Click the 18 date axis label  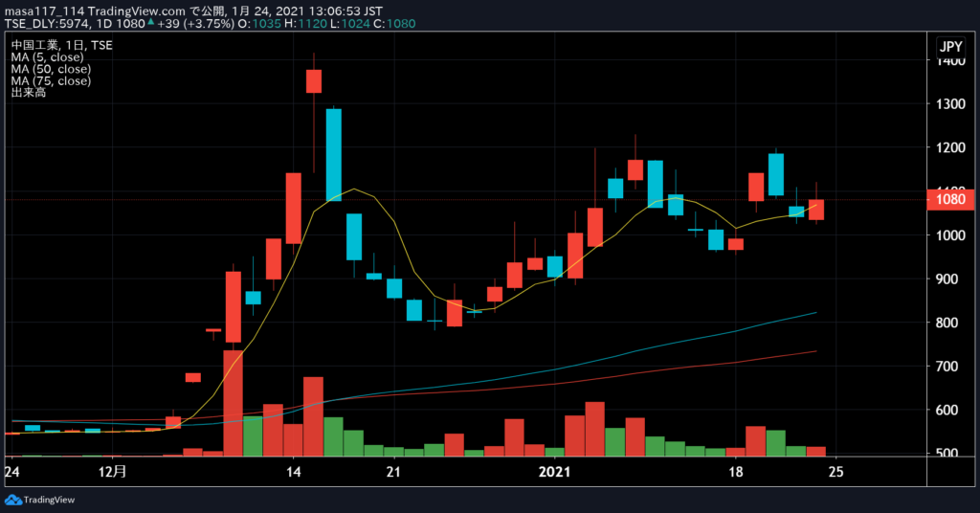(736, 472)
